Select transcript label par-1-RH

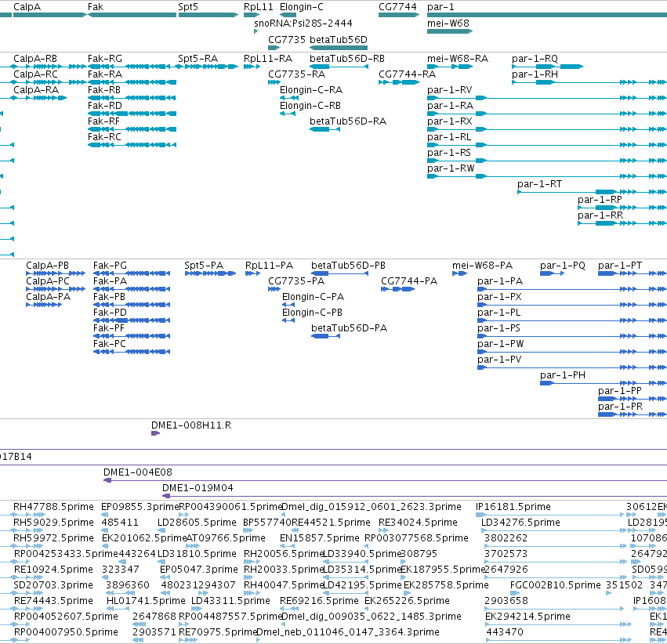[x=535, y=74]
